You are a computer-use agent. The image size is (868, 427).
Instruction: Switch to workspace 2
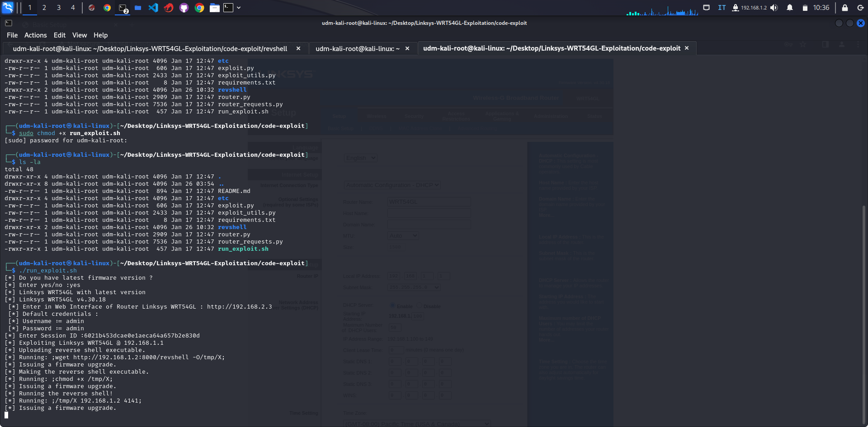44,8
